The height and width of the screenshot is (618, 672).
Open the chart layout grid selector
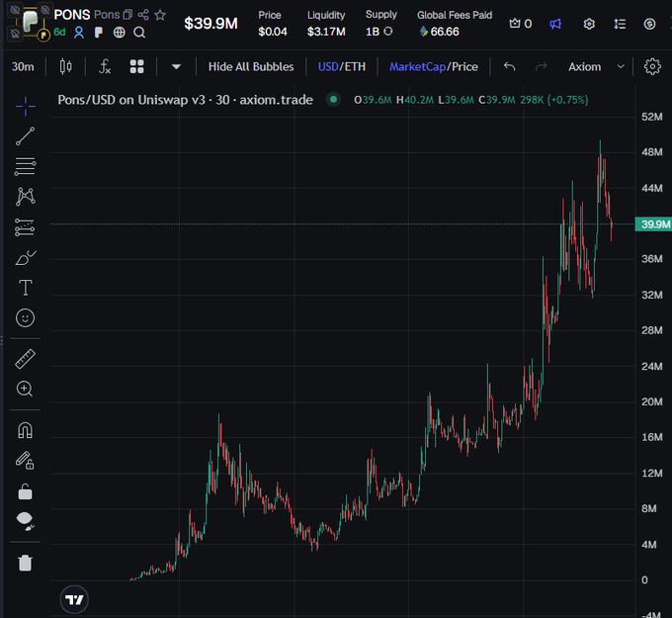point(136,66)
